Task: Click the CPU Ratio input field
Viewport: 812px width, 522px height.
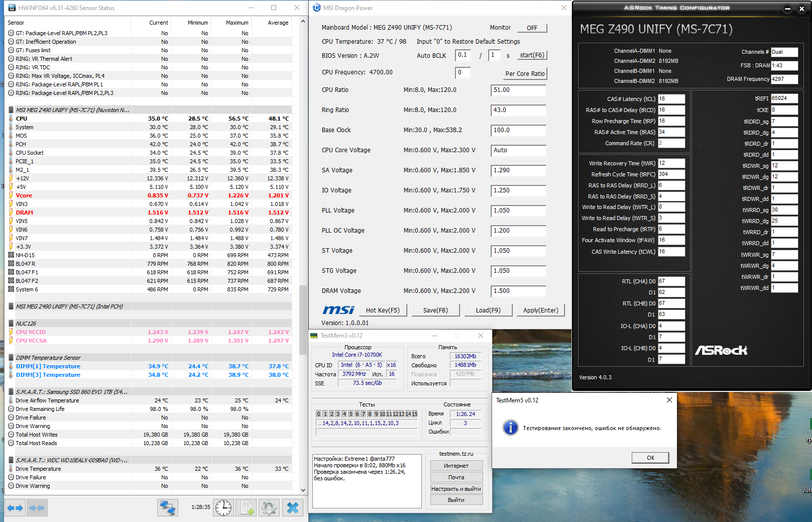Action: coord(518,90)
